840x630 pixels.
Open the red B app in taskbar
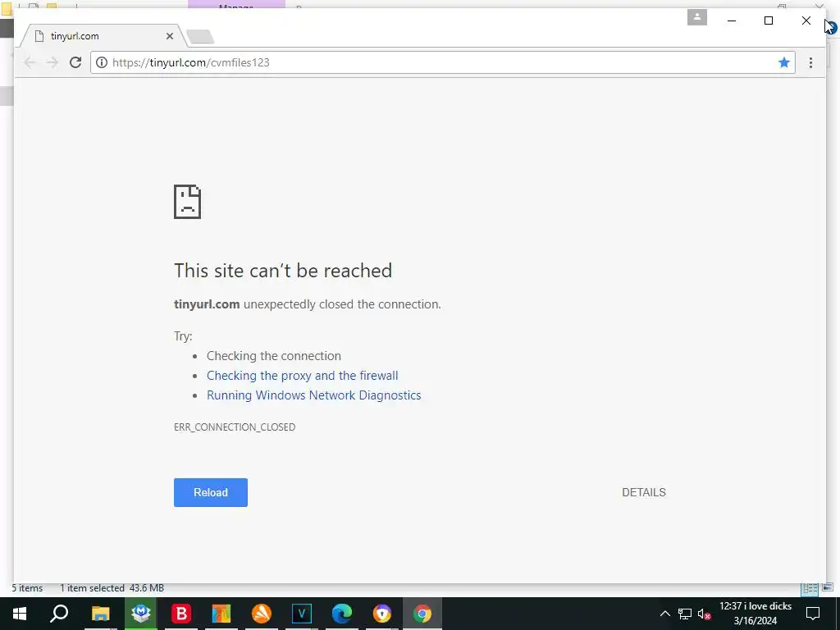(181, 614)
